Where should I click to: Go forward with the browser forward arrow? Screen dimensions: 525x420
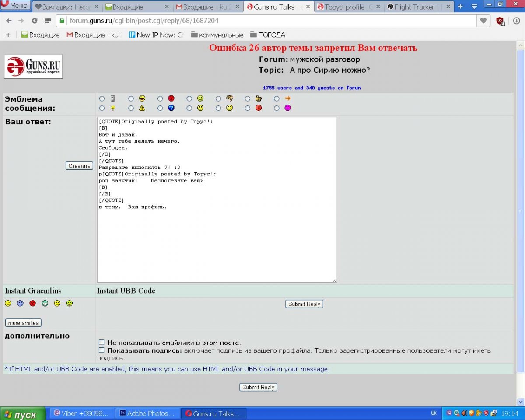(x=21, y=21)
